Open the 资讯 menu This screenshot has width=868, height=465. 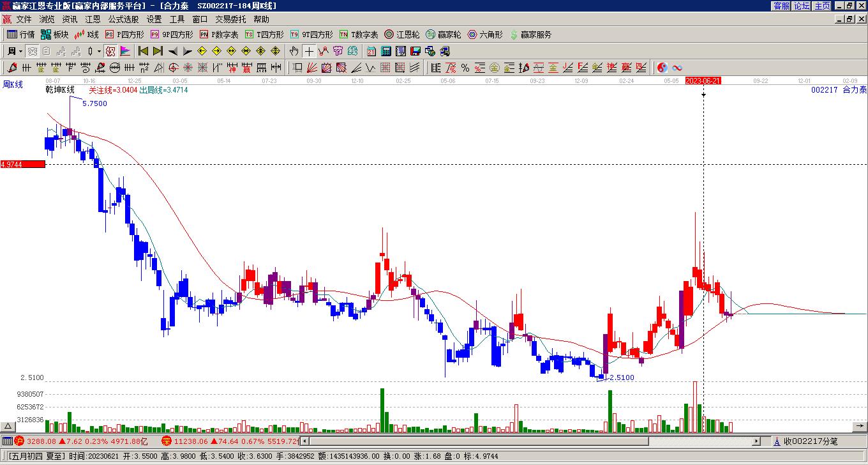pyautogui.click(x=70, y=19)
